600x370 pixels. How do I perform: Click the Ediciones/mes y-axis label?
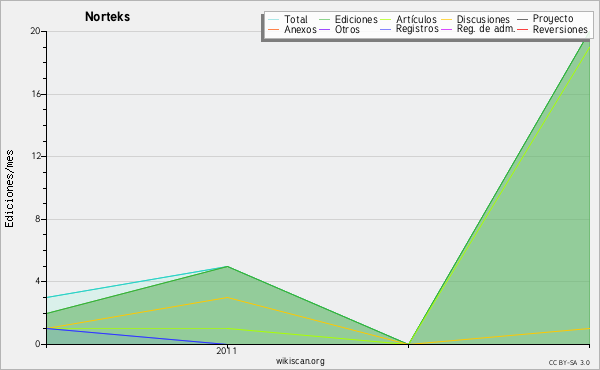pos(9,189)
